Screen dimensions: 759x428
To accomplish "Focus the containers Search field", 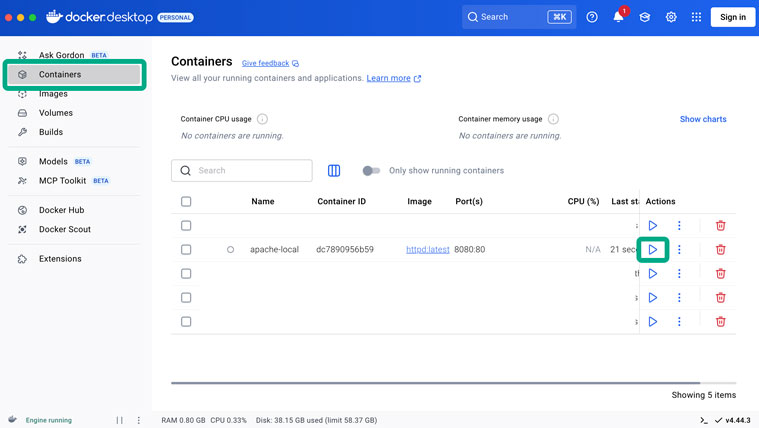I will (x=242, y=170).
